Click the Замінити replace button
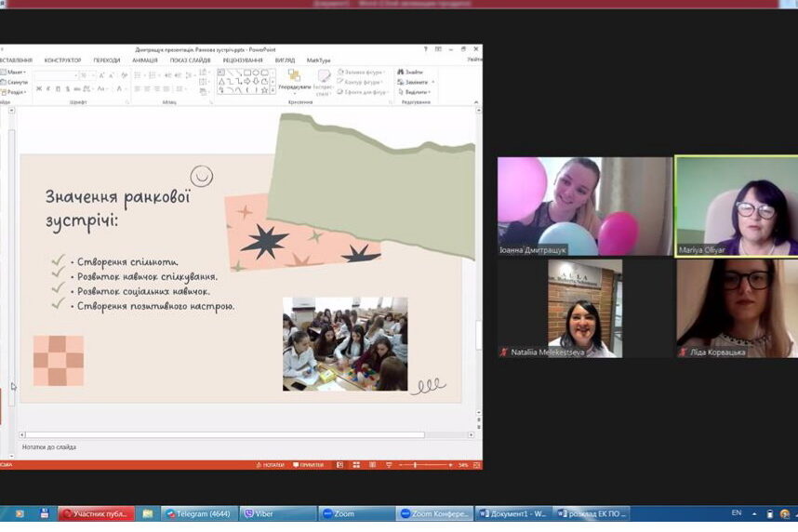Image resolution: width=798 pixels, height=532 pixels. click(418, 82)
